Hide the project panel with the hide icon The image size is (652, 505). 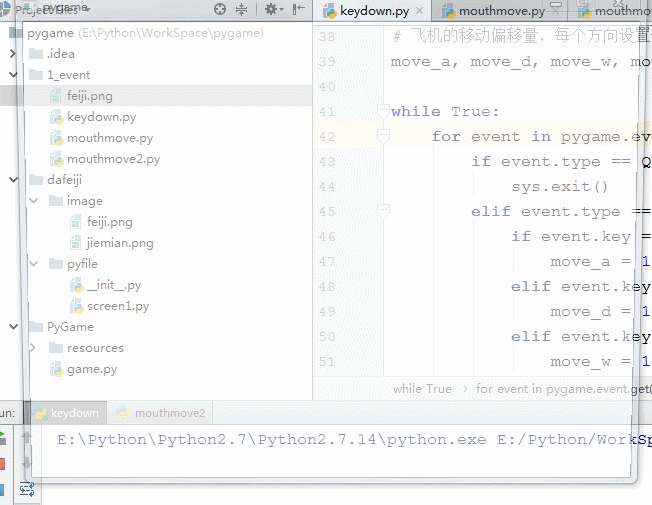299,9
